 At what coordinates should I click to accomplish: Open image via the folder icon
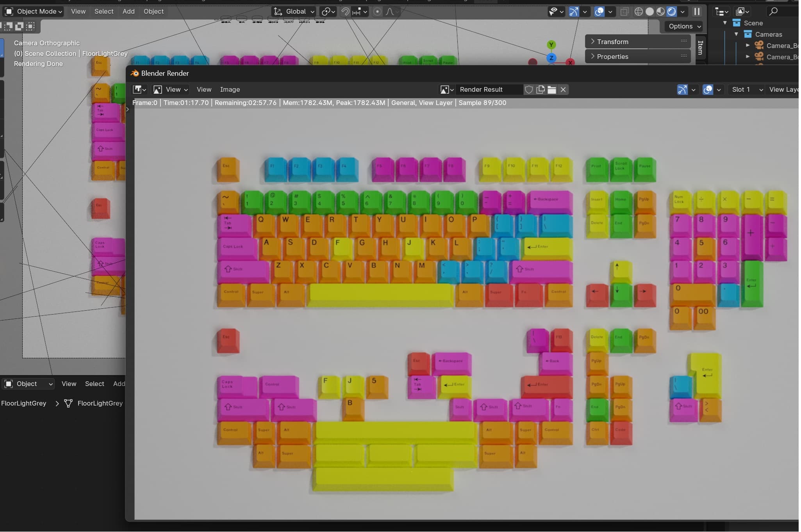pyautogui.click(x=551, y=89)
